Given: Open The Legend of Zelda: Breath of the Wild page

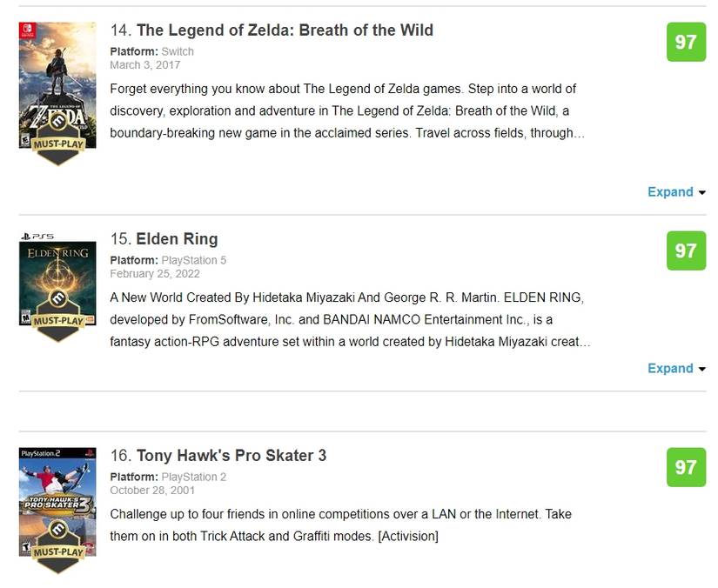Looking at the screenshot, I should click(288, 30).
